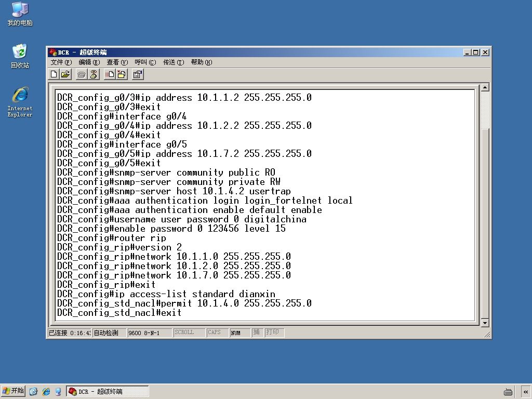This screenshot has width=532, height=399.
Task: Click the New connection toolbar icon
Action: (54, 74)
